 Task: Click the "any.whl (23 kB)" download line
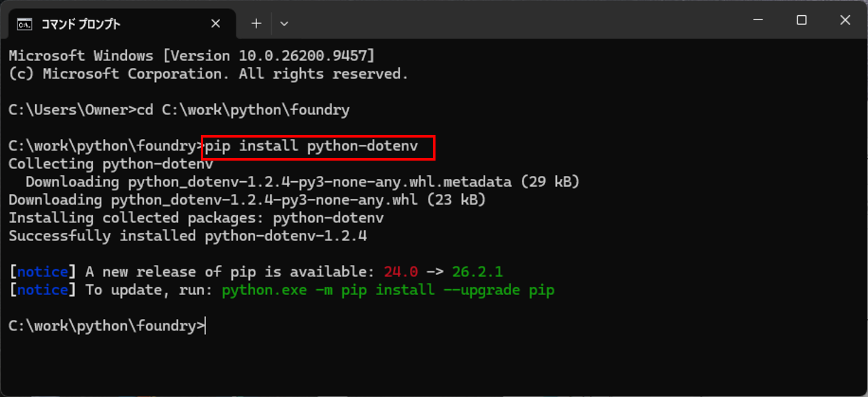coord(247,200)
